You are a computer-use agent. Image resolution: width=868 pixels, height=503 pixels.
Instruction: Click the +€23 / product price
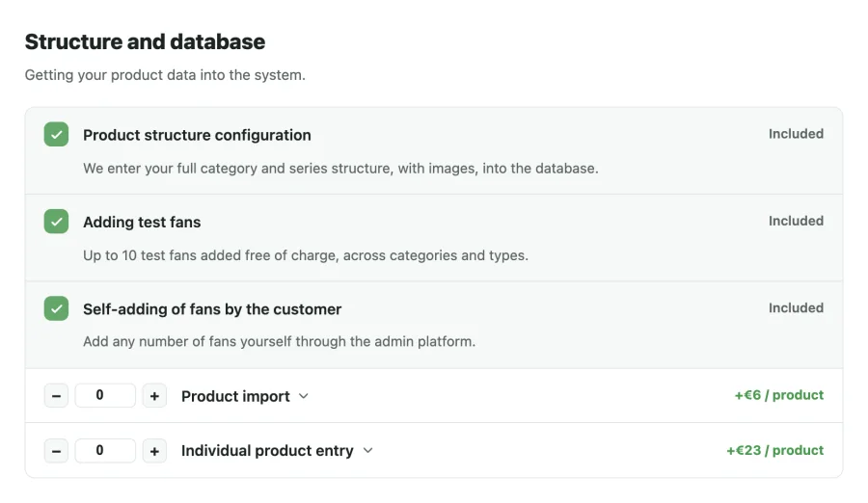point(775,450)
